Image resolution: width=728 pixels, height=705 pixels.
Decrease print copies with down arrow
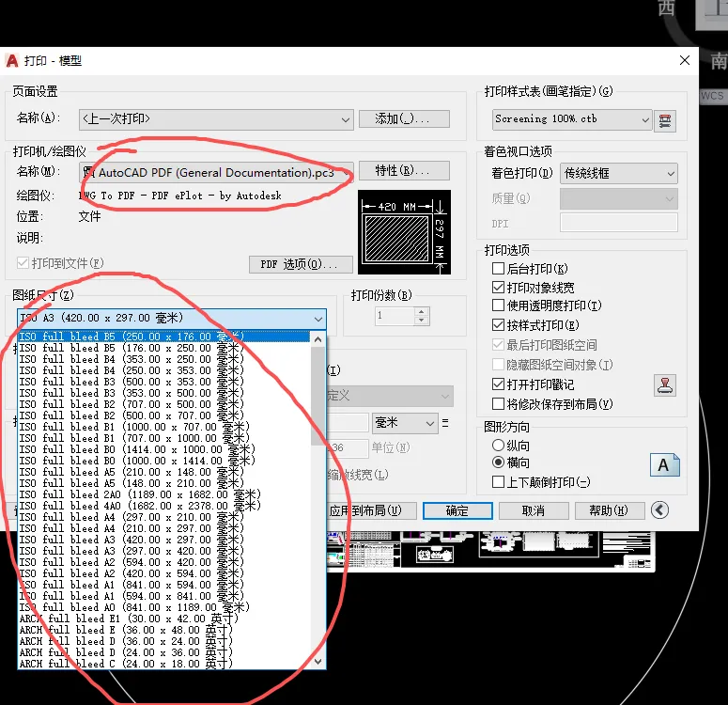[x=421, y=321]
